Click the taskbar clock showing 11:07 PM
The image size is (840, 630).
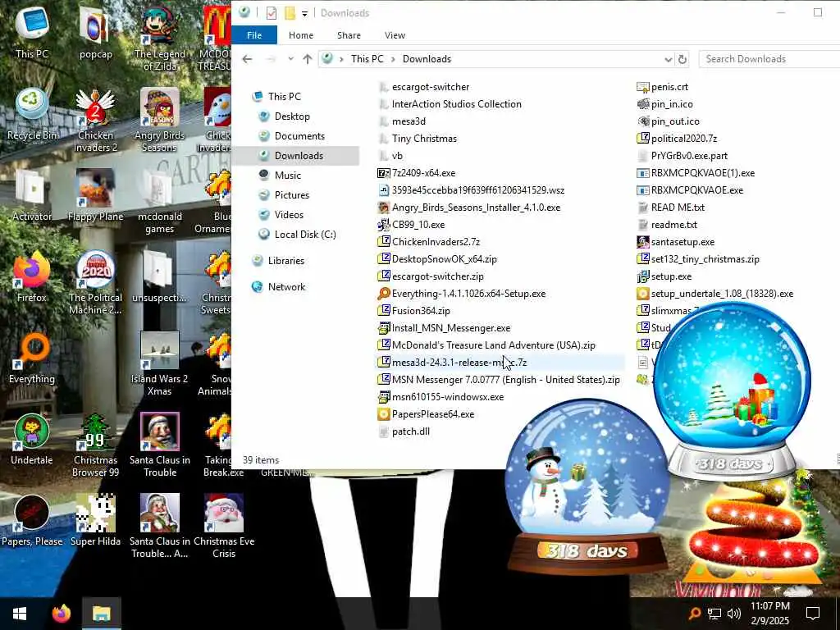769,614
